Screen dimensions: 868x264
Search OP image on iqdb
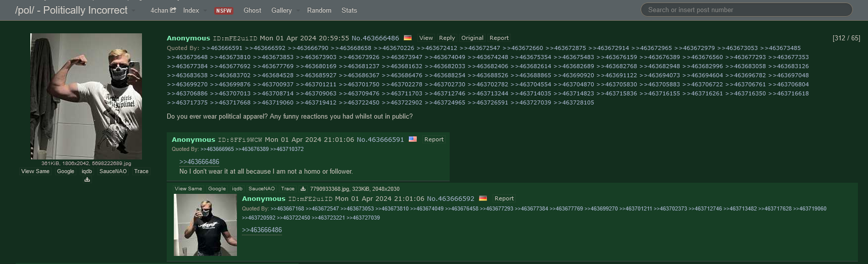click(87, 171)
